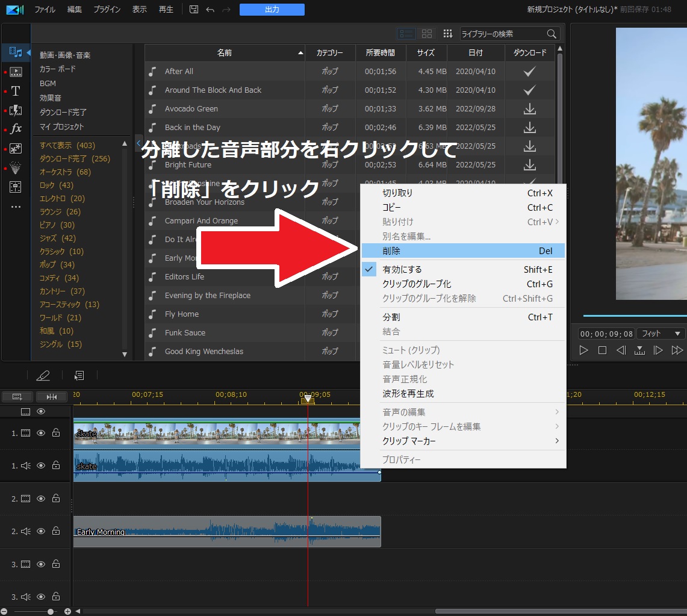Toggle lock on audio track 2

[x=56, y=532]
